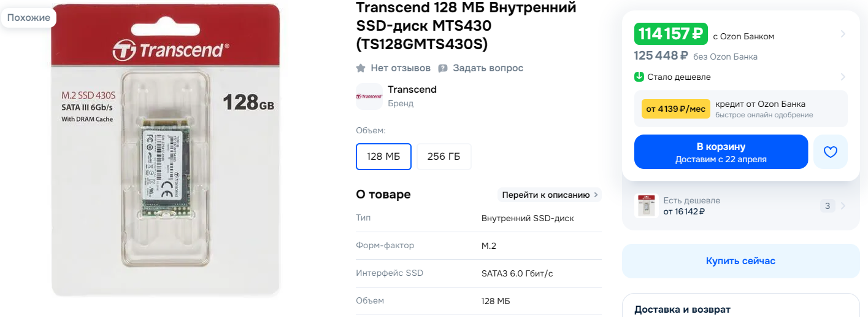Viewport: 868px width, 317px height.
Task: Expand the Ozon Bank price chevron
Action: (843, 34)
